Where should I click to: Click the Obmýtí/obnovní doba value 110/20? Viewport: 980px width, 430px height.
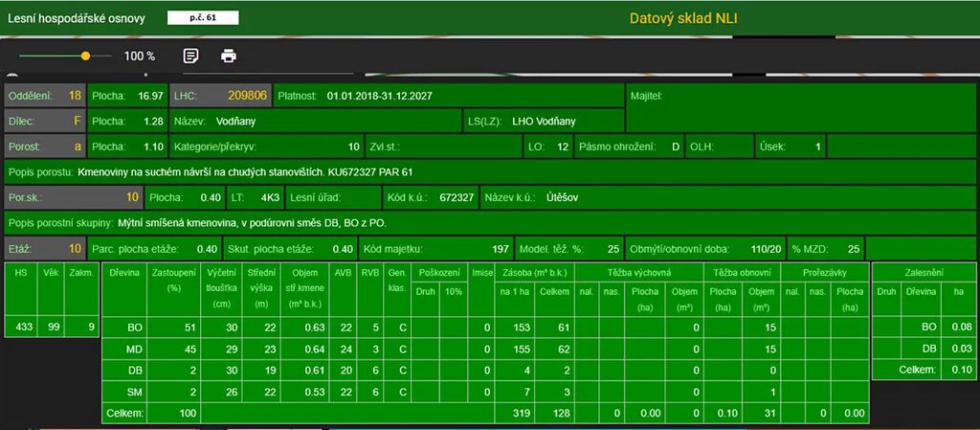point(766,249)
